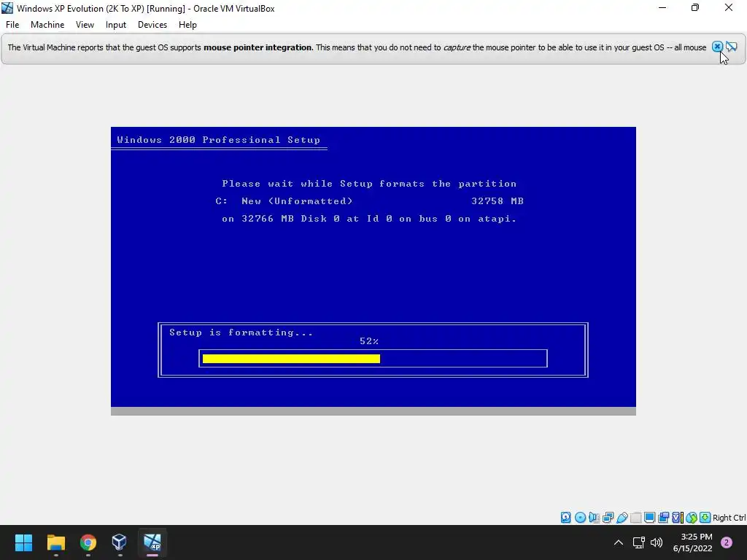Open network settings from system tray
Screen dimensions: 747x560
pos(638,542)
